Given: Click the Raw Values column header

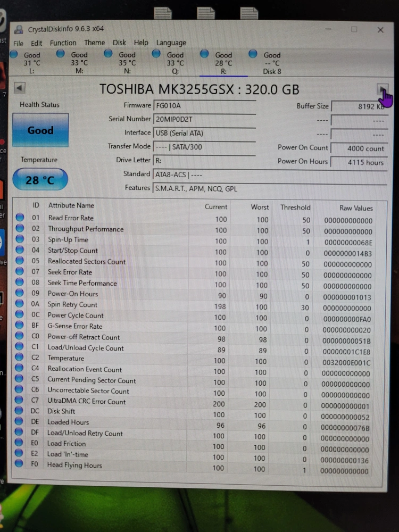Looking at the screenshot, I should [356, 209].
